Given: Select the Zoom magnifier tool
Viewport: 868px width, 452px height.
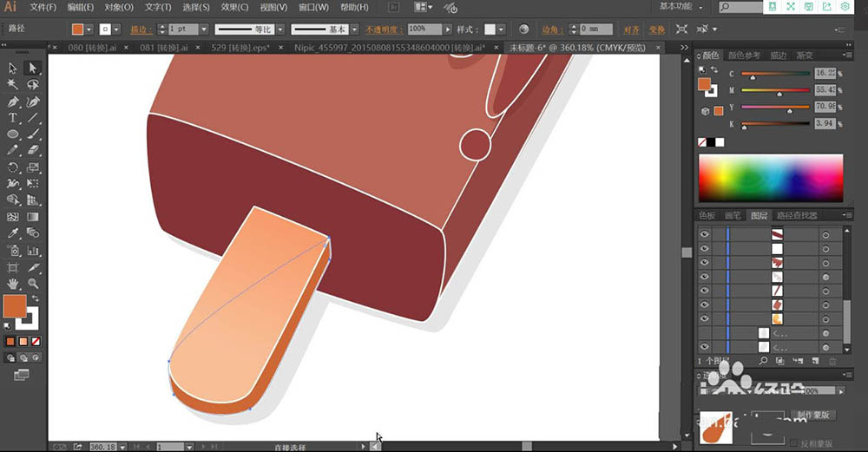Looking at the screenshot, I should pyautogui.click(x=33, y=284).
